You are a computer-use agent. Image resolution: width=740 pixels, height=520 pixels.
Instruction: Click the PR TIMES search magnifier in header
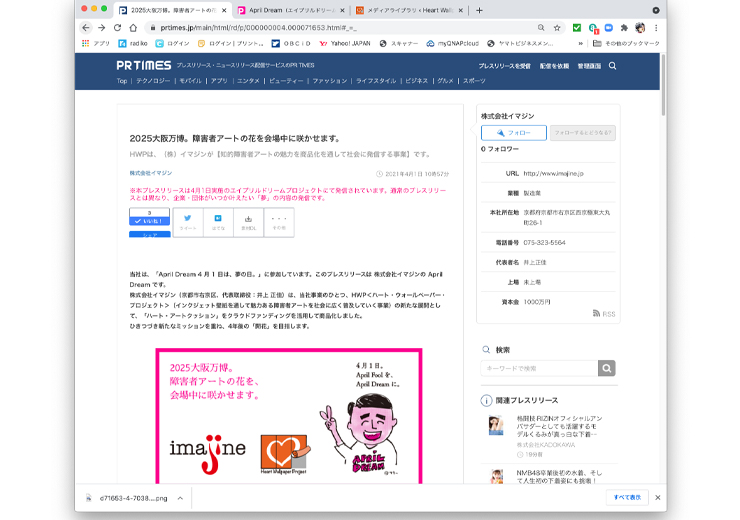[612, 66]
